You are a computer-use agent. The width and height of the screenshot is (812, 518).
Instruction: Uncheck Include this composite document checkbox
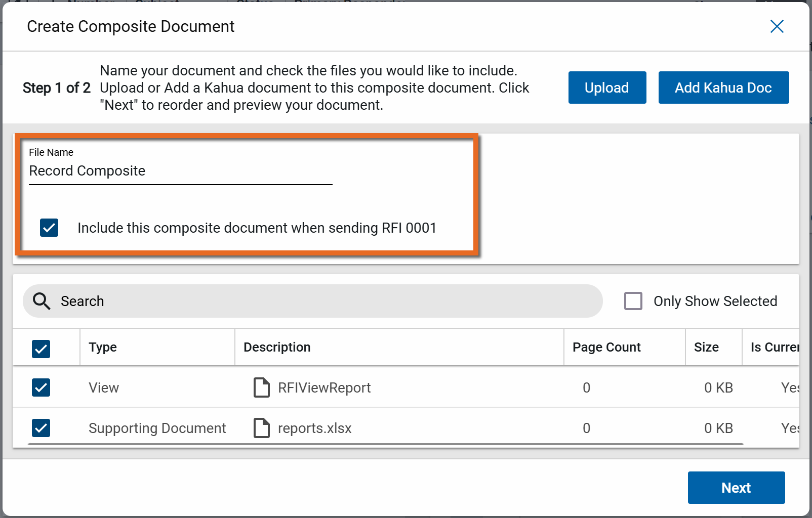pyautogui.click(x=49, y=228)
